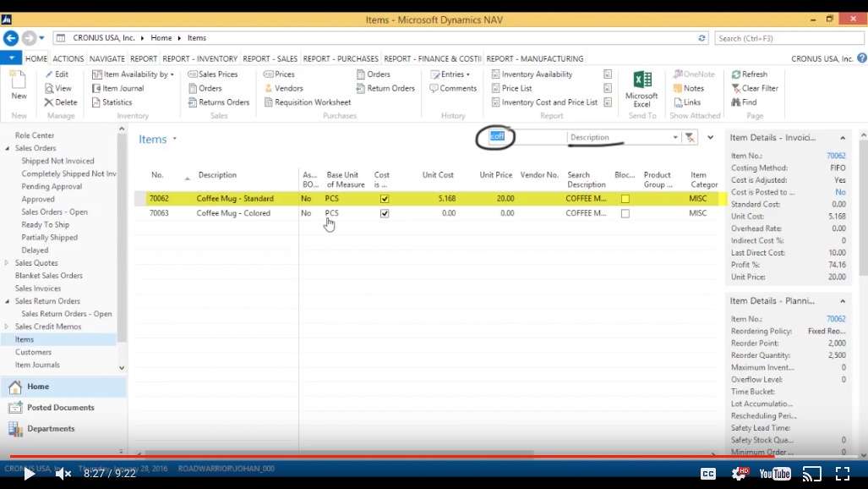The image size is (868, 489).
Task: Open Requisition Worksheet
Action: pos(308,102)
